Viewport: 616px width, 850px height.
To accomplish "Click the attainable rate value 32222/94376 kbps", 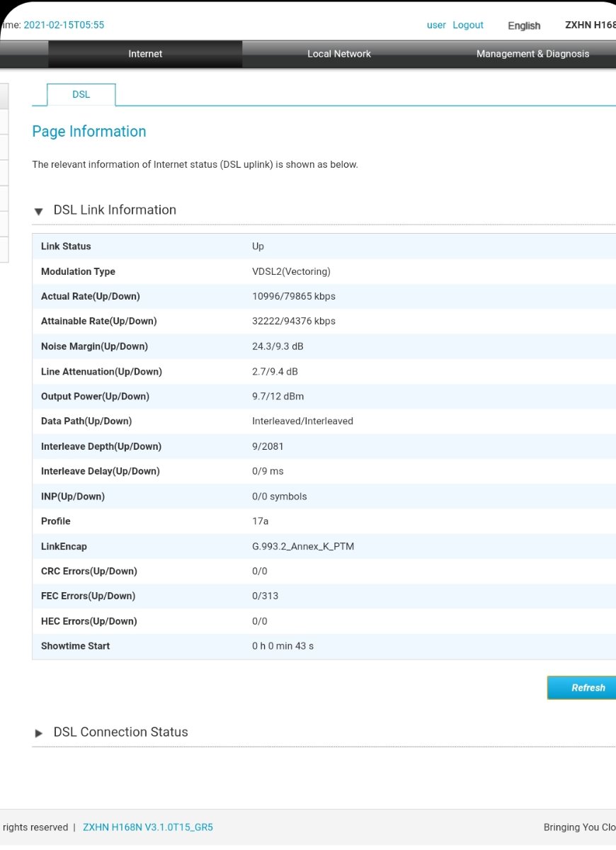I will click(294, 321).
